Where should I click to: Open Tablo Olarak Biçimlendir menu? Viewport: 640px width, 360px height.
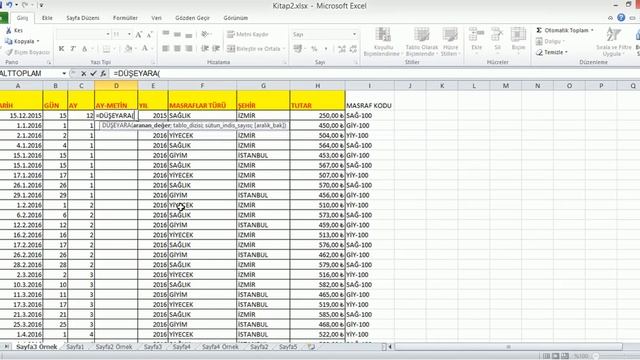(x=422, y=42)
